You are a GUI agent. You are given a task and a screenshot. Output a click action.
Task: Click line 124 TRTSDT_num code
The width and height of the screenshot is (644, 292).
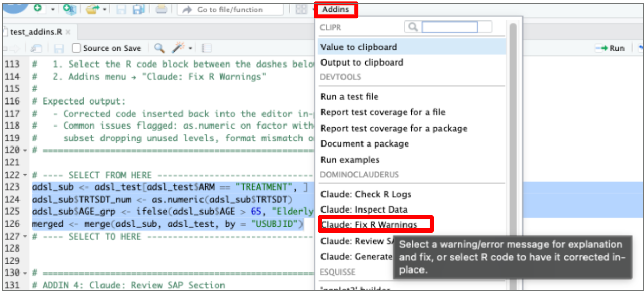click(162, 200)
